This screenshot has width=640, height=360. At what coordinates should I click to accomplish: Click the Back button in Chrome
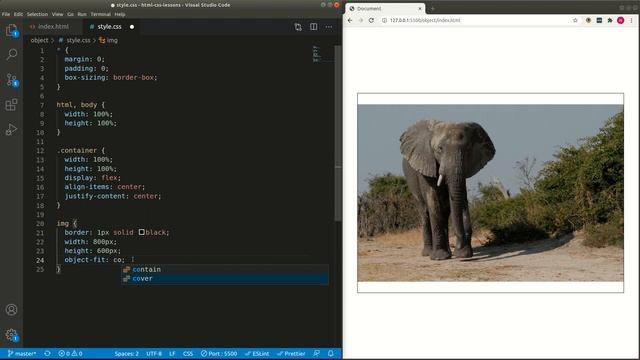click(350, 20)
